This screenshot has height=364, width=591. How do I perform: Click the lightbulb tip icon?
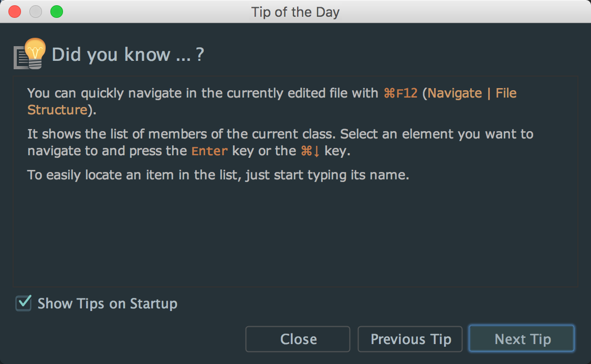29,54
